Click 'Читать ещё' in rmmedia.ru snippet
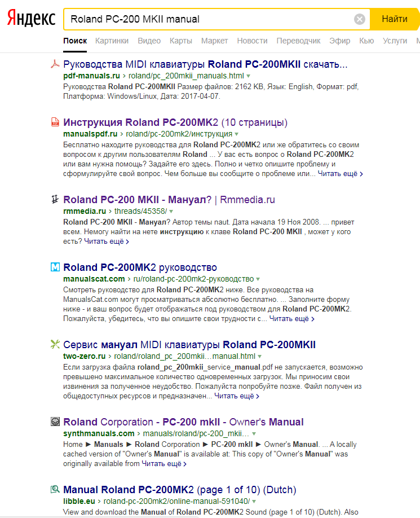The image size is (420, 518). pos(106,242)
